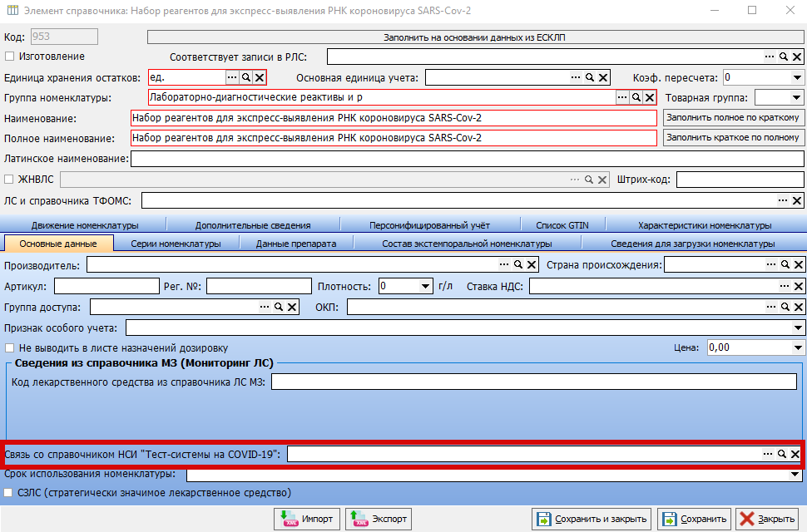Search in Тест-системы на COVID-19 link field

pyautogui.click(x=782, y=454)
